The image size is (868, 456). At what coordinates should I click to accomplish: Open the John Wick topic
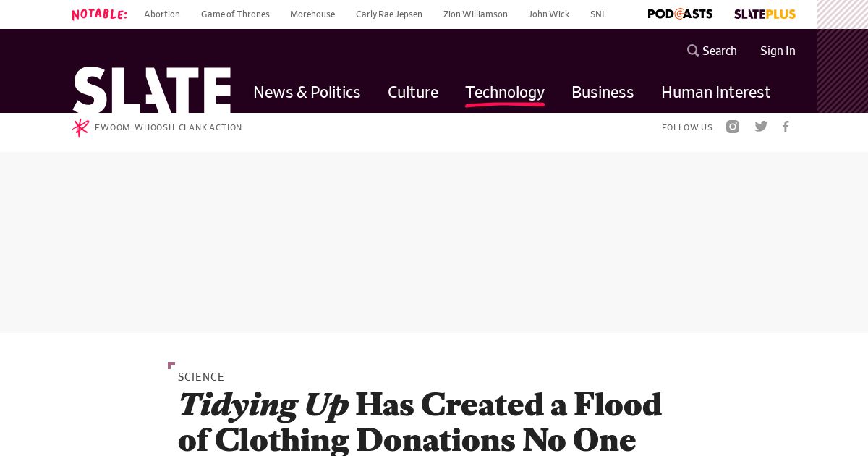pos(548,14)
